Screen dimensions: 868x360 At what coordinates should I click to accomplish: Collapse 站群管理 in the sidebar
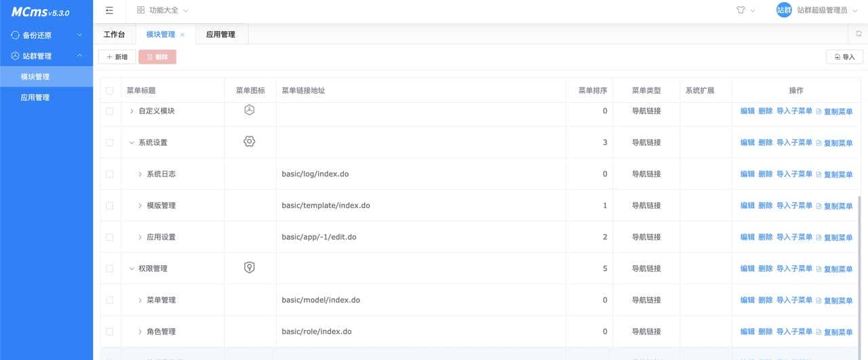pos(46,56)
